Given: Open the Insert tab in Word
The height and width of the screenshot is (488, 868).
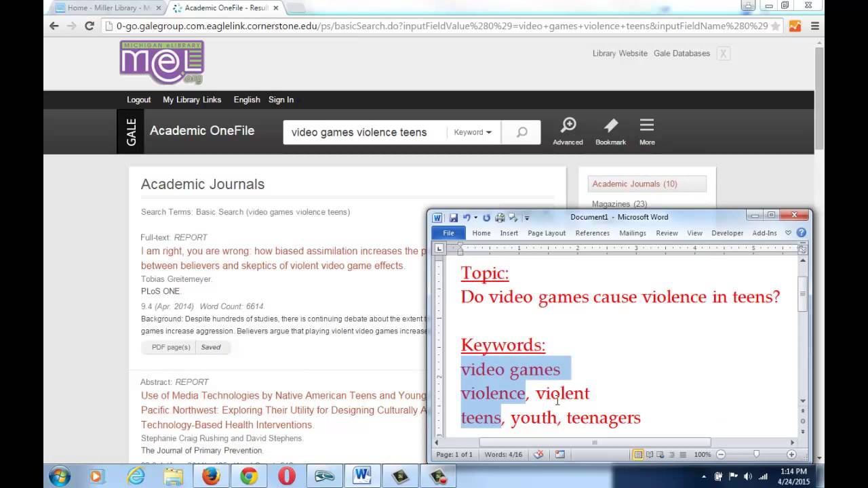Looking at the screenshot, I should (x=509, y=232).
